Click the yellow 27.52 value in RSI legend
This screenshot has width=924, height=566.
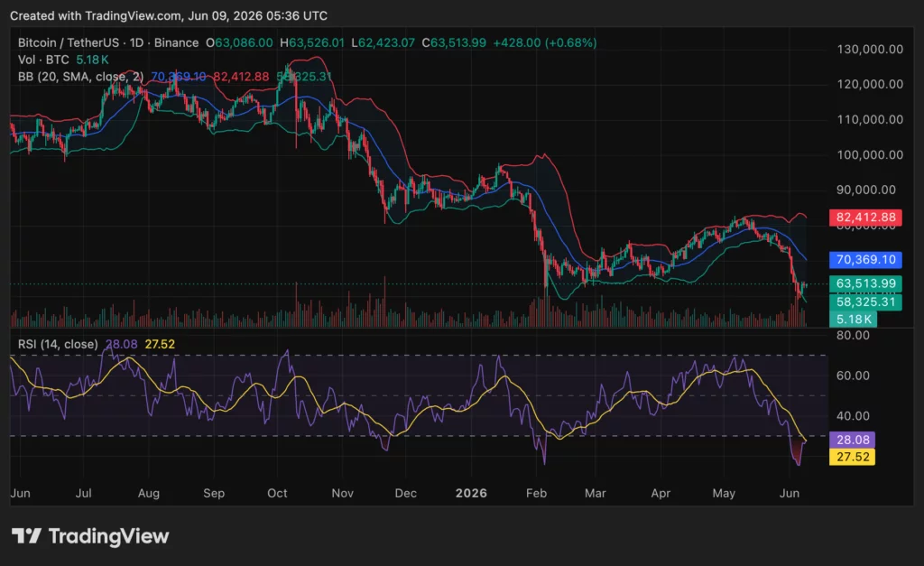pos(160,344)
